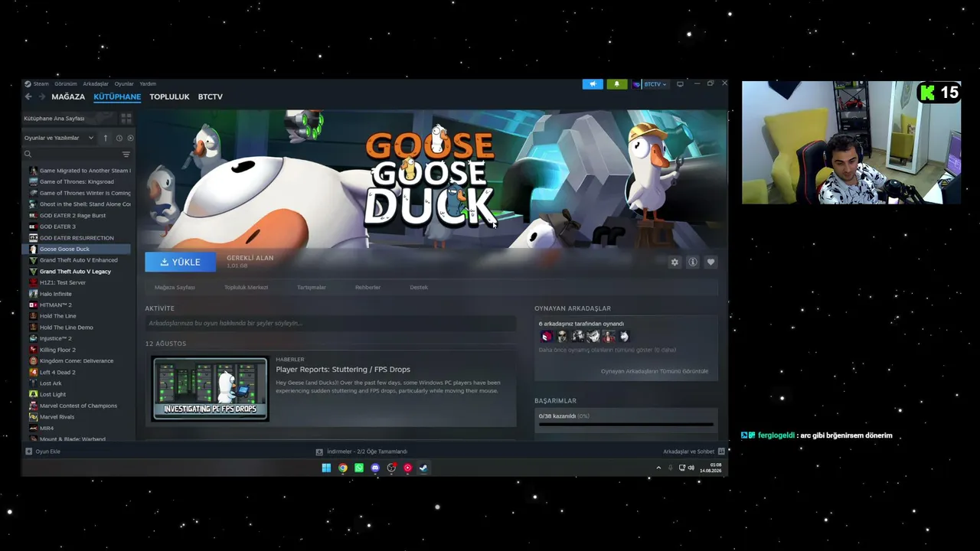Switch to the TOPLULUK tab
The width and height of the screenshot is (980, 551).
coord(169,97)
